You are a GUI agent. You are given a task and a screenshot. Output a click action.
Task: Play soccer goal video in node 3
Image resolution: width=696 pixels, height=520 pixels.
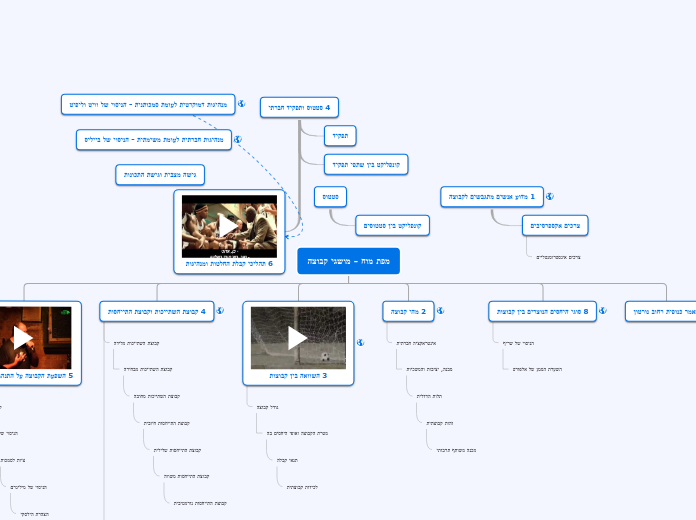coord(298,338)
